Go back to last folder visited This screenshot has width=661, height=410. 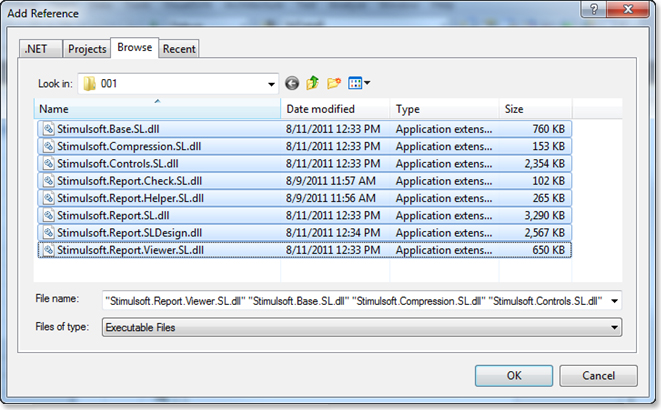tap(292, 83)
